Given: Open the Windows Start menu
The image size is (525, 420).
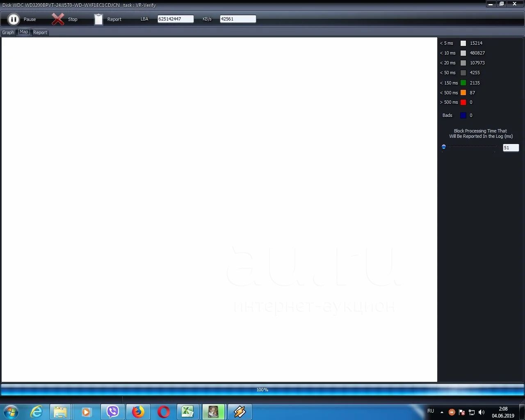Looking at the screenshot, I should coord(11,411).
